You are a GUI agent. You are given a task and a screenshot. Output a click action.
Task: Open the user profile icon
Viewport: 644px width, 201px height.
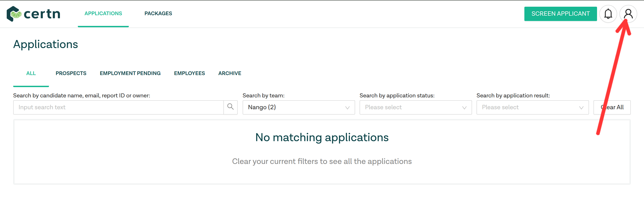[628, 14]
